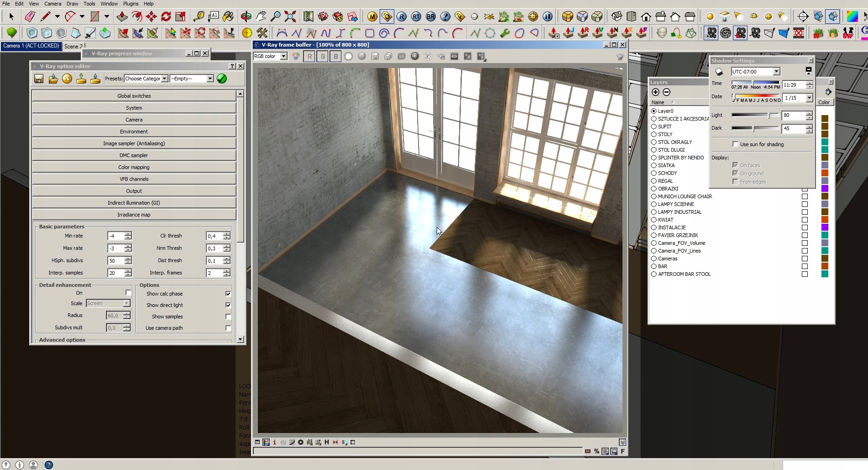Uncheck Show calc phase option

(x=228, y=294)
